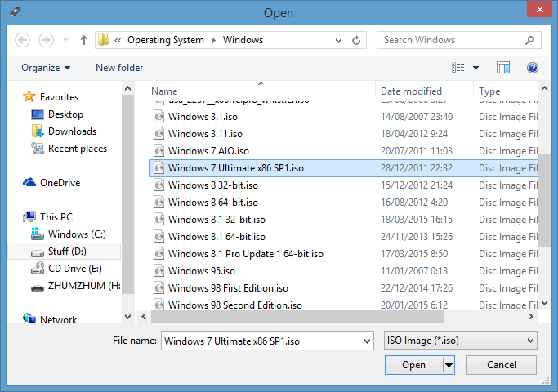
Task: Click the horizontal scrollbar thumb of the file list
Action: pos(297,316)
